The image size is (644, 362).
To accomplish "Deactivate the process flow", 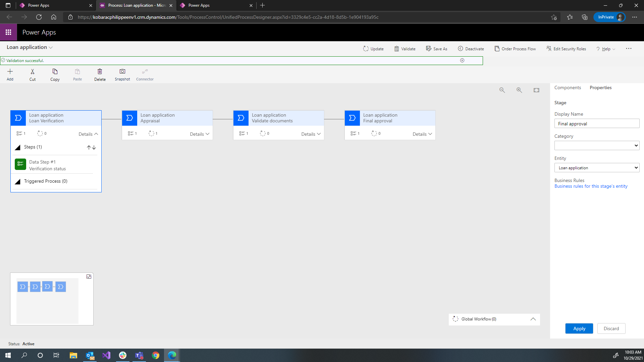I will click(x=471, y=49).
